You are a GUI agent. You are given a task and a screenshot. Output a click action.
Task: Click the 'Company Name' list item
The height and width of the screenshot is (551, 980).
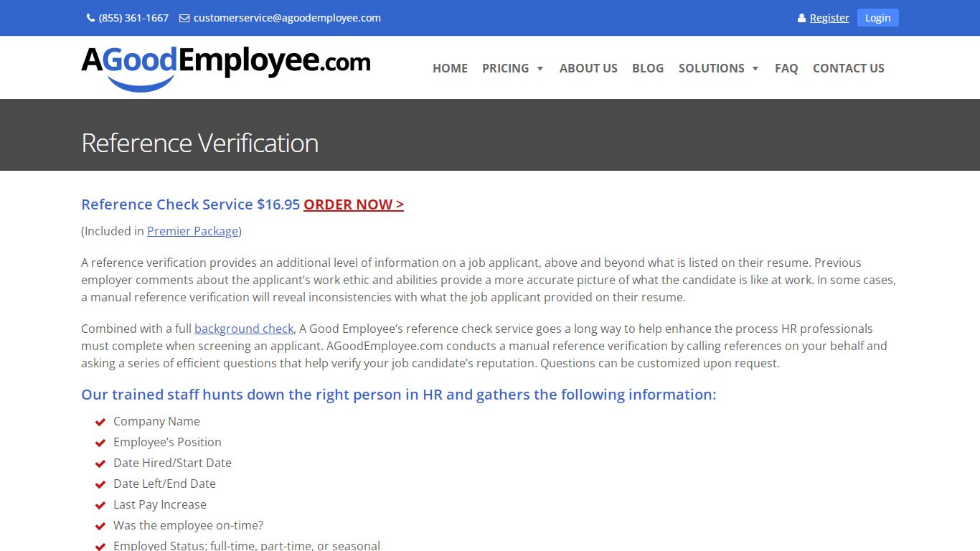tap(156, 422)
